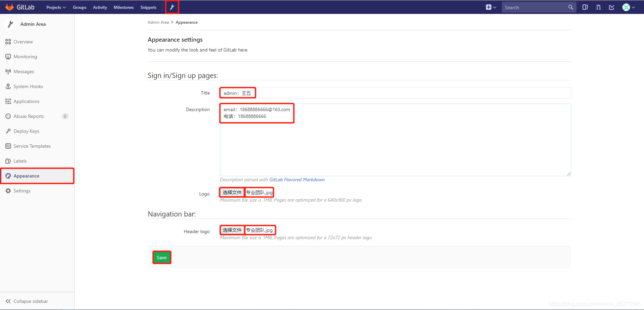
Task: Focus the Title input field
Action: 395,93
